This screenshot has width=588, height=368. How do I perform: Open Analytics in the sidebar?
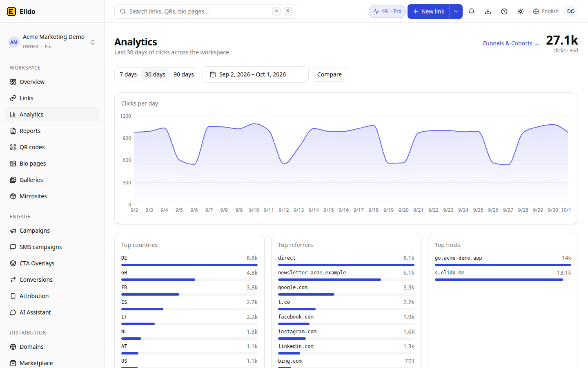(x=52, y=114)
